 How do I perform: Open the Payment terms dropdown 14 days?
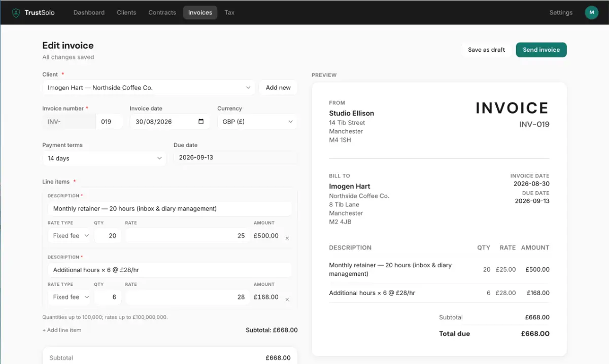coord(104,158)
